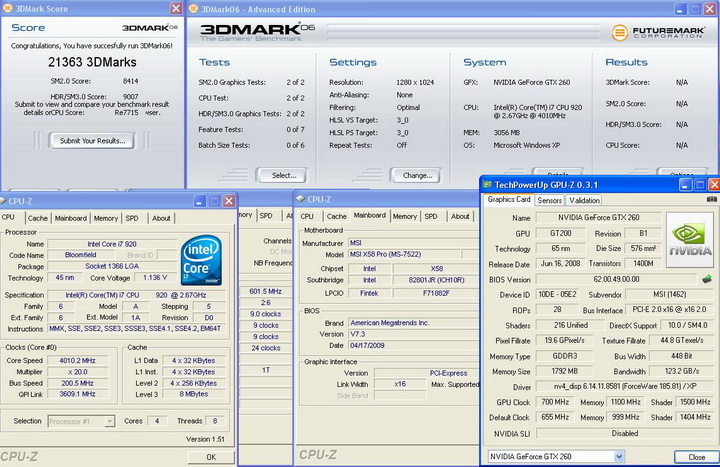This screenshot has width=720, height=467.
Task: Click the 3DMark06 logo in main window
Action: [257, 32]
